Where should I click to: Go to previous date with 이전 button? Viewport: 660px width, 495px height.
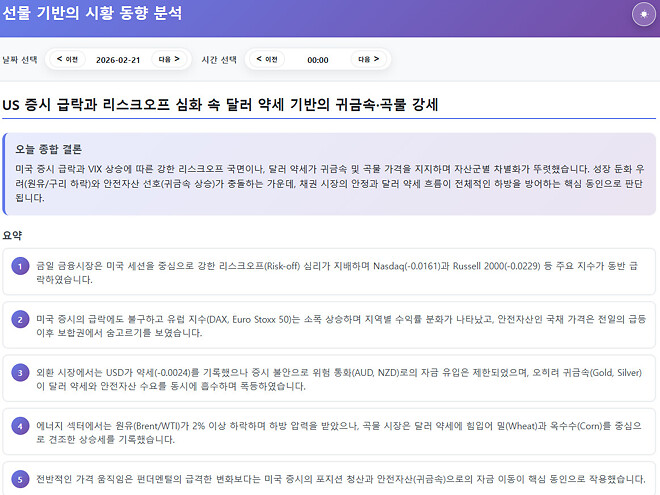pyautogui.click(x=67, y=59)
